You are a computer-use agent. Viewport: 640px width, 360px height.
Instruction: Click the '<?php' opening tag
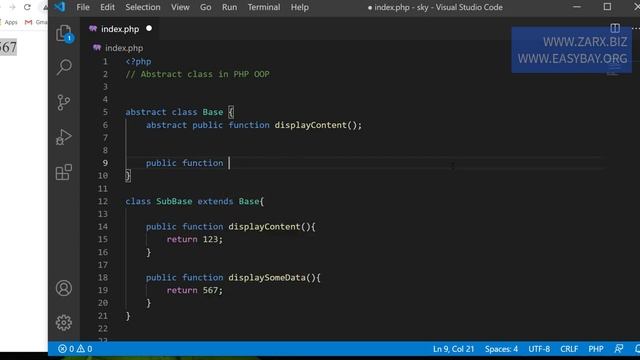pos(138,62)
